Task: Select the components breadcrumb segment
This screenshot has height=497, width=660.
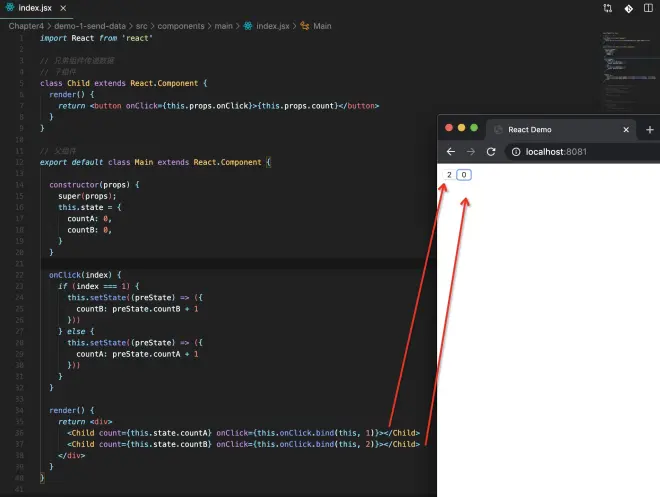Action: point(181,26)
